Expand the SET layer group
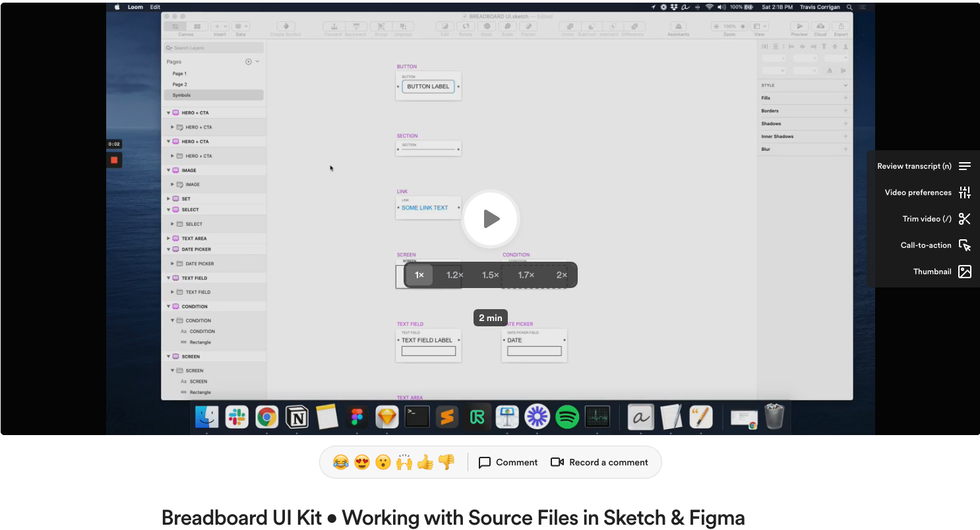The height and width of the screenshot is (530, 980). click(169, 198)
